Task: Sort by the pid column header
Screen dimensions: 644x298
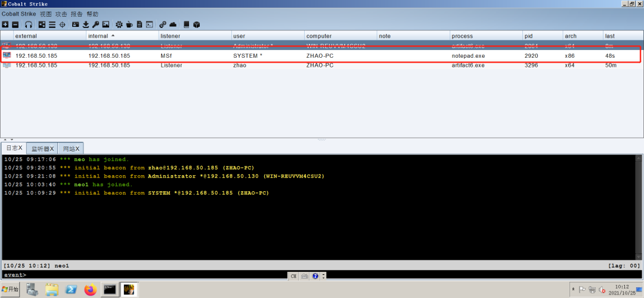Action: [x=543, y=36]
